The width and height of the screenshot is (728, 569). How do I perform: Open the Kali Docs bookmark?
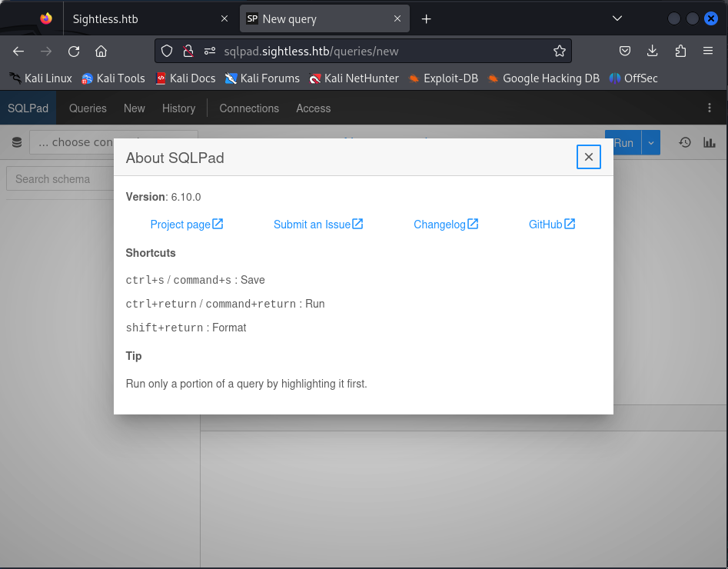coord(185,78)
